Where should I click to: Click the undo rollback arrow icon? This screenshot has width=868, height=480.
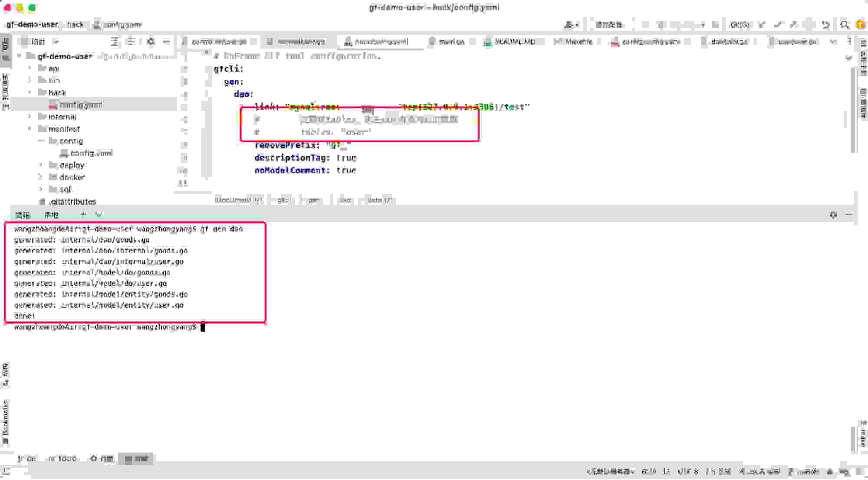825,25
